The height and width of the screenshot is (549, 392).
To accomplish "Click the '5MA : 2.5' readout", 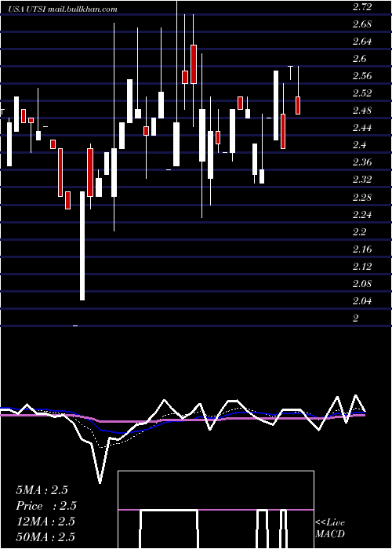I will 42,490.
